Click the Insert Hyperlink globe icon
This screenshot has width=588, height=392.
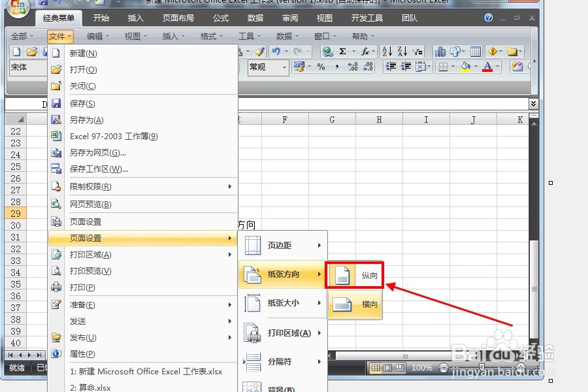tap(327, 51)
